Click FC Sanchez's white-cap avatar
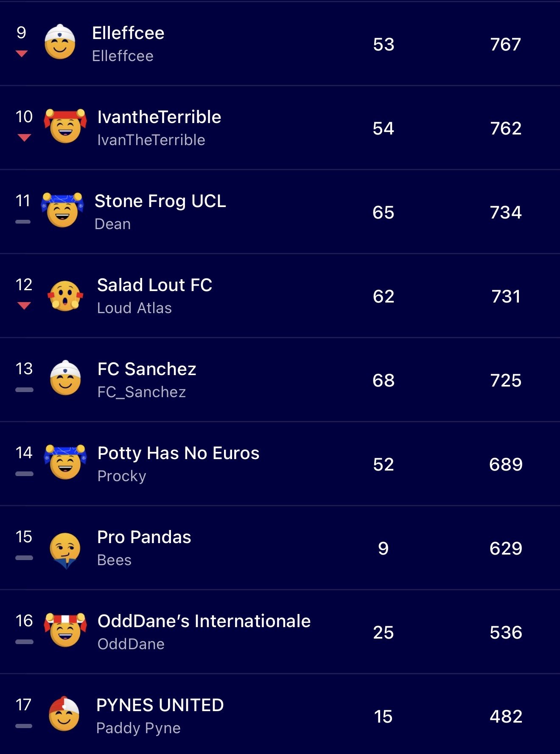Image resolution: width=560 pixels, height=754 pixels. click(65, 378)
